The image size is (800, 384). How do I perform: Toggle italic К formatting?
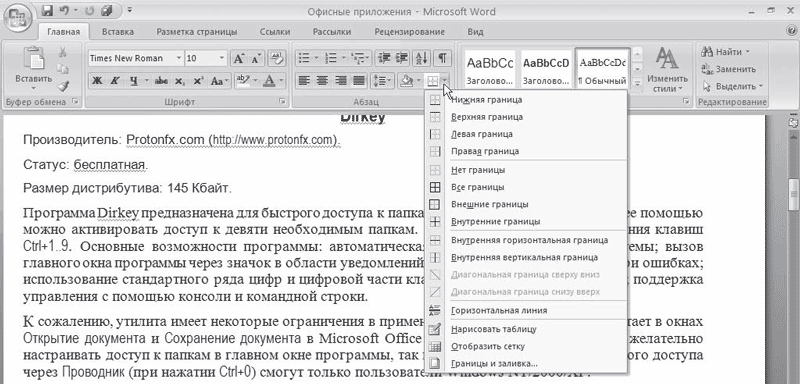click(115, 81)
